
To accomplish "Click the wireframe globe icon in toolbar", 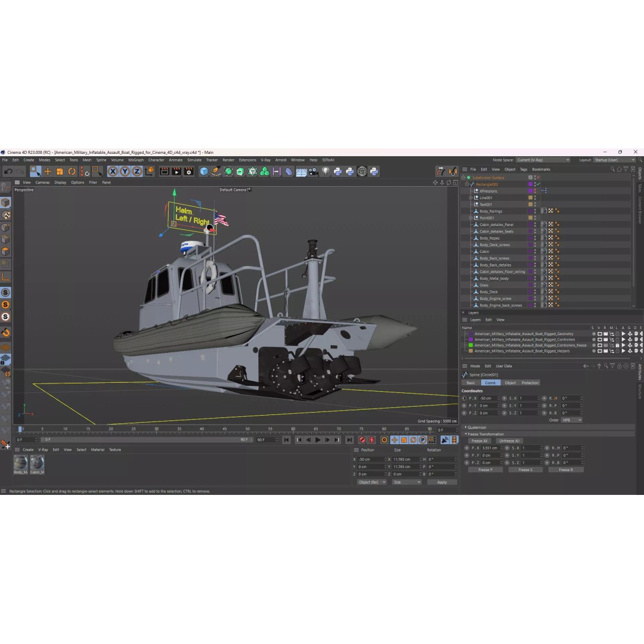I will [x=362, y=171].
